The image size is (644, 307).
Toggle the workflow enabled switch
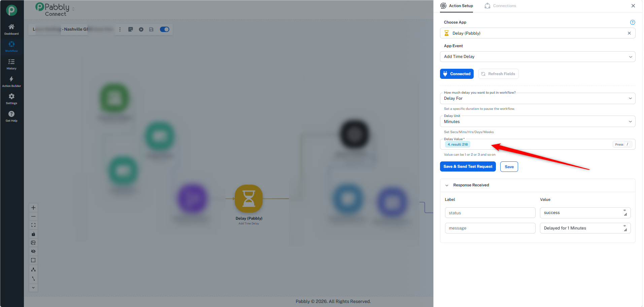pos(165,29)
